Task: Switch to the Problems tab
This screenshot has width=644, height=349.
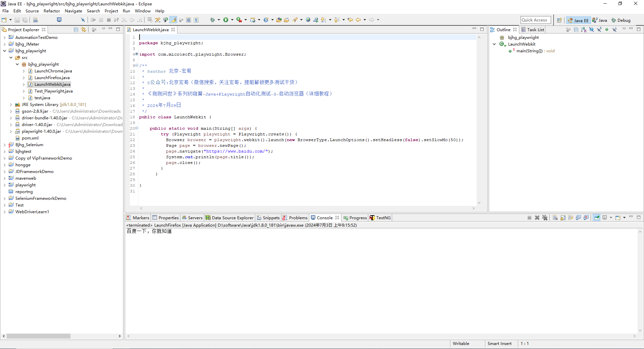Action: pos(295,218)
